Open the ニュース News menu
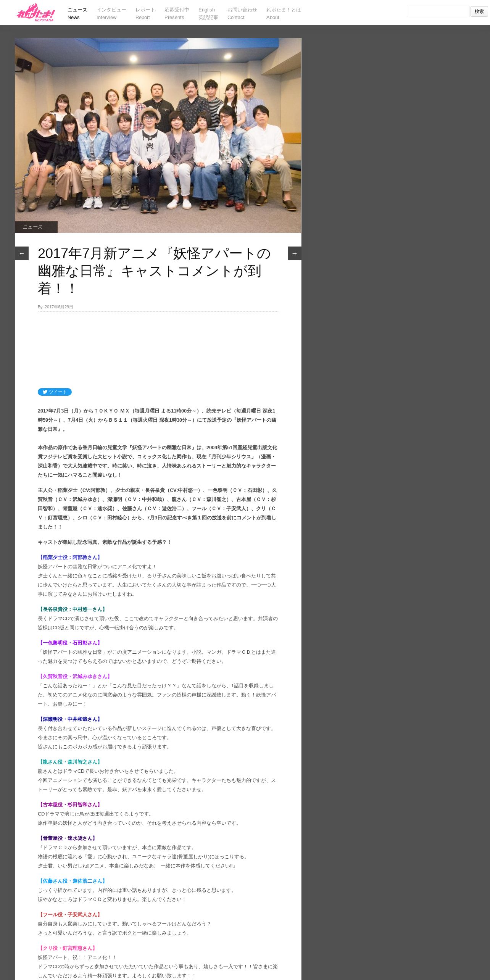The width and height of the screenshot is (490, 980). click(77, 13)
